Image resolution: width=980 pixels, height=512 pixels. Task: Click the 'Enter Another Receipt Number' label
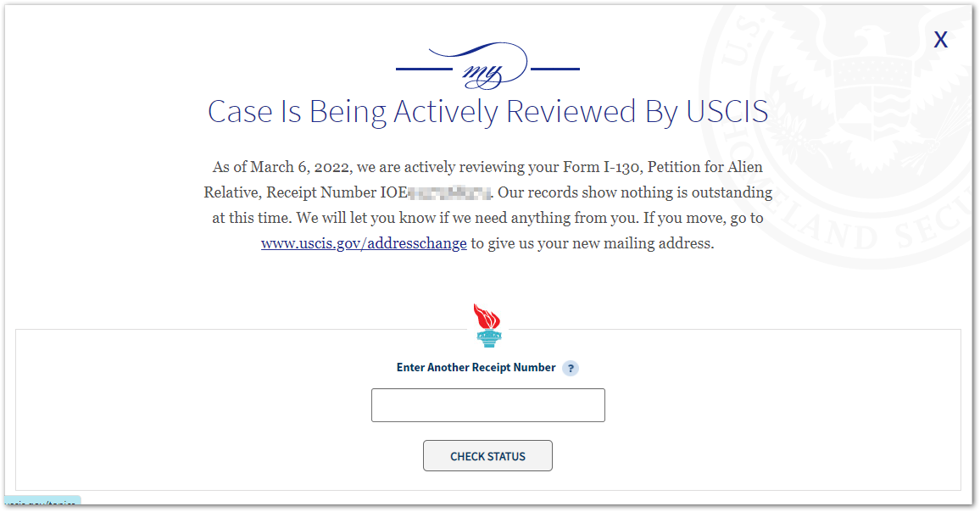click(476, 368)
